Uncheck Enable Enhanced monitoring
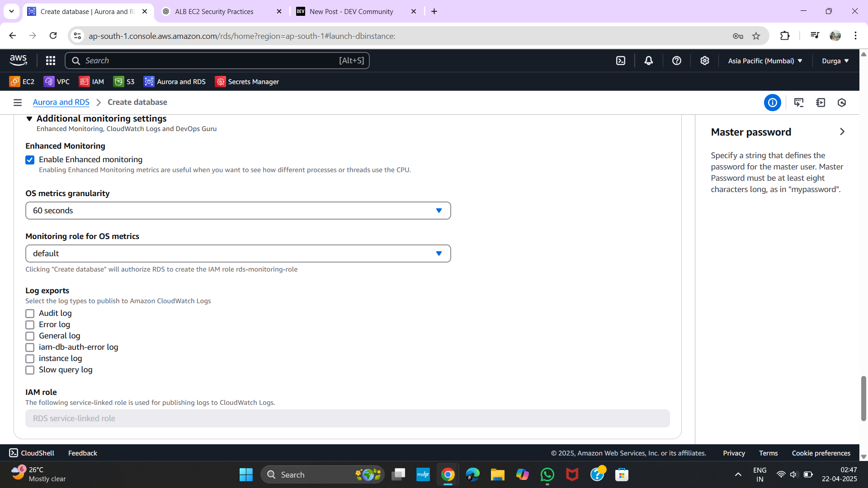868x488 pixels. coord(30,160)
